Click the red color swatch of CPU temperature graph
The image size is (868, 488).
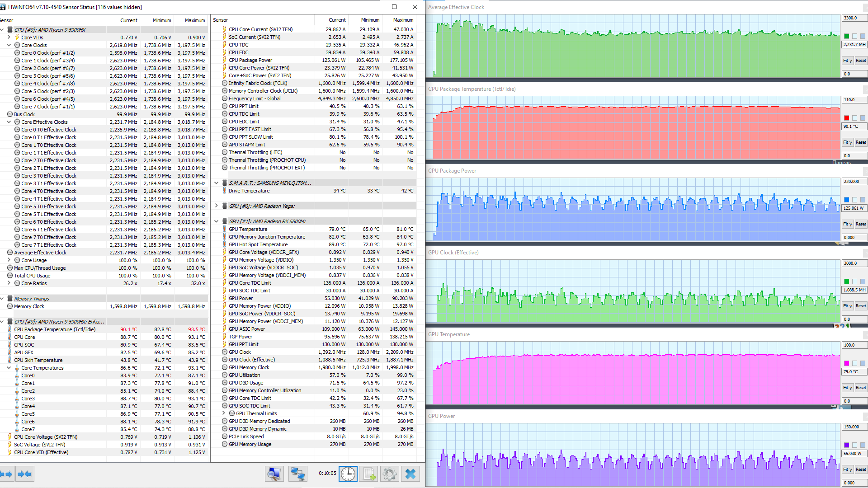tap(846, 118)
